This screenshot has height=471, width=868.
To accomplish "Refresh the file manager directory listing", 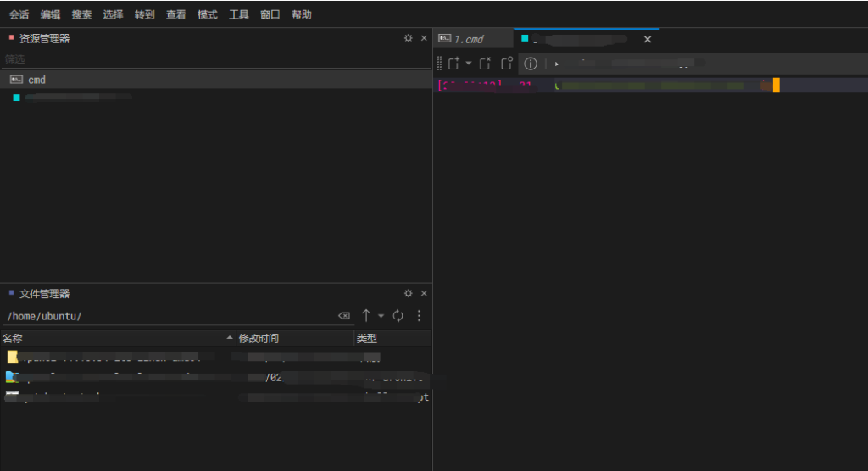I will tap(398, 316).
